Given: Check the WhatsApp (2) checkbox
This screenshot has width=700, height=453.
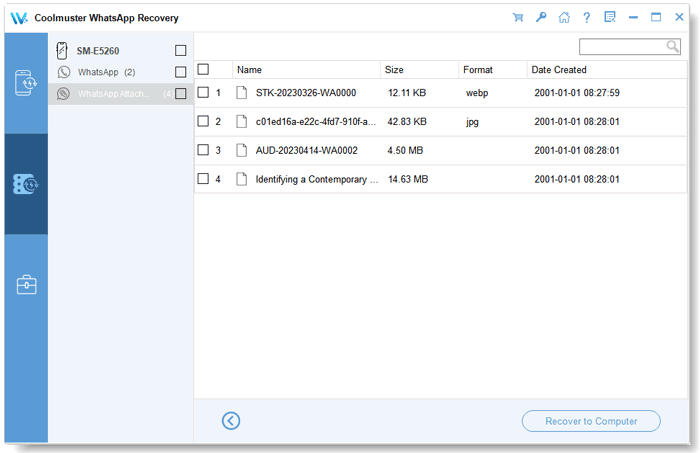Looking at the screenshot, I should 181,72.
